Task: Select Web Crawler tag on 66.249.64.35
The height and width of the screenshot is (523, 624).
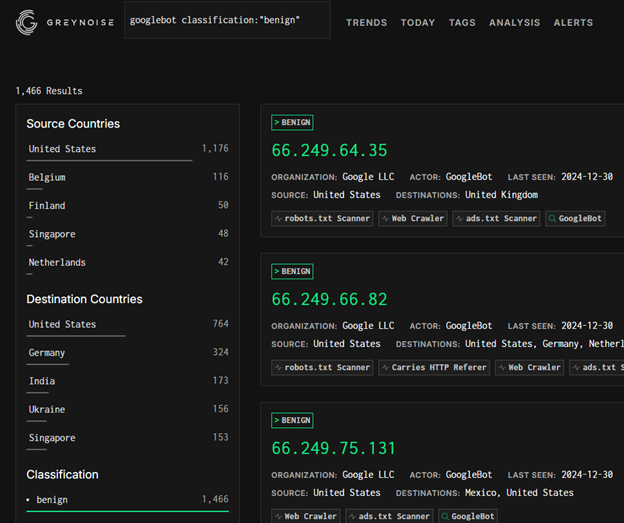Action: pyautogui.click(x=413, y=219)
